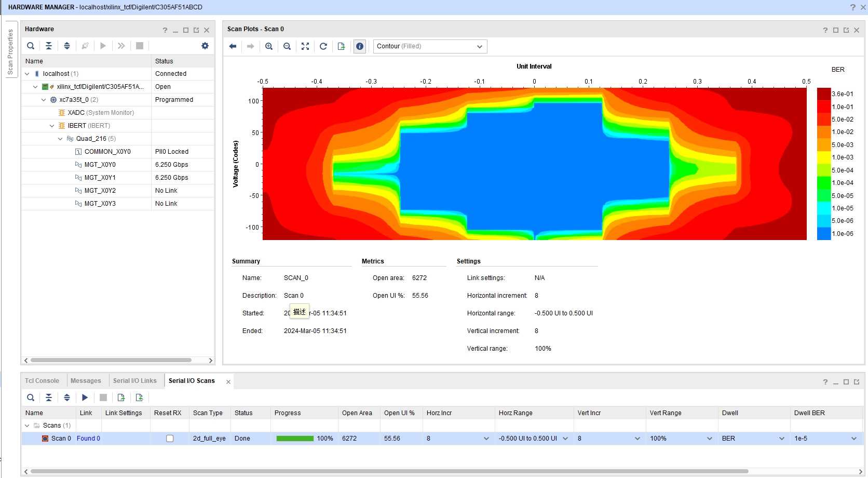Toggle the Reset RX checkbox for Scan 0
868x478 pixels.
point(170,439)
